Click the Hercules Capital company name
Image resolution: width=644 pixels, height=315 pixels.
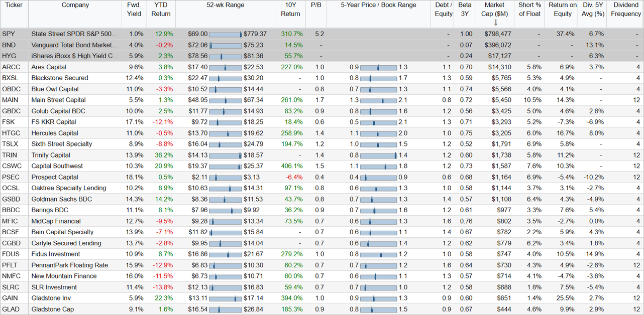point(55,133)
